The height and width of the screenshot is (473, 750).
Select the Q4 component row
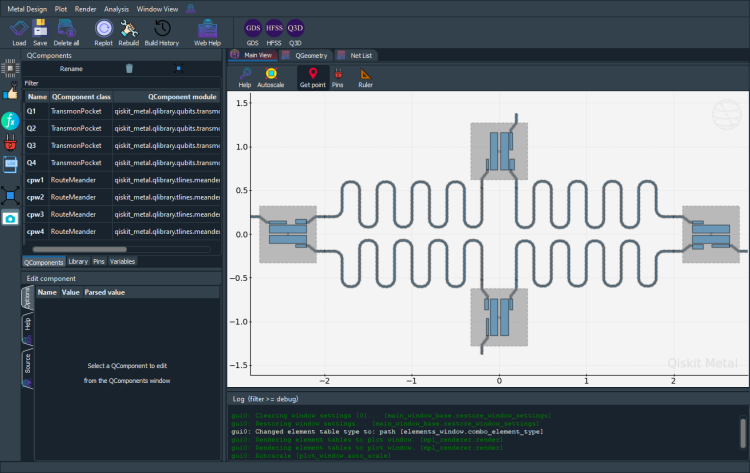[x=122, y=163]
